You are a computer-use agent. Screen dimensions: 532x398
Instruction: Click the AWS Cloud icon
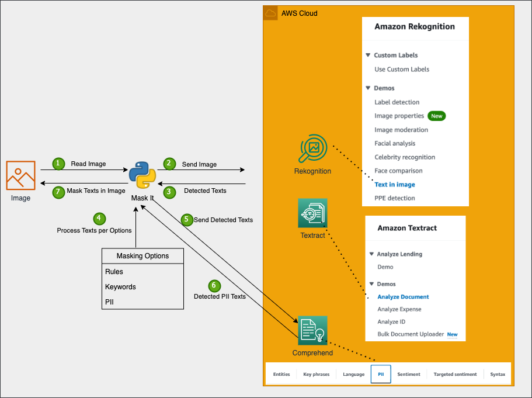coord(270,13)
